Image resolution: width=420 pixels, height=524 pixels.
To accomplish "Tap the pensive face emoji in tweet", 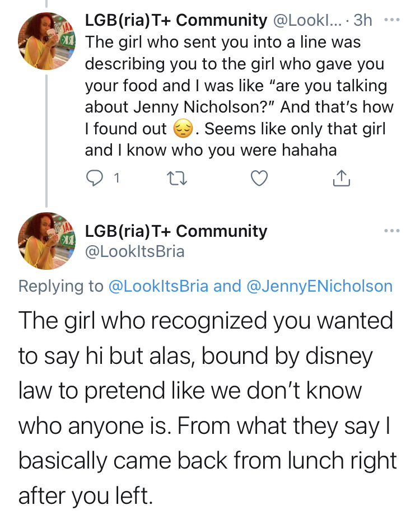I will [x=183, y=129].
